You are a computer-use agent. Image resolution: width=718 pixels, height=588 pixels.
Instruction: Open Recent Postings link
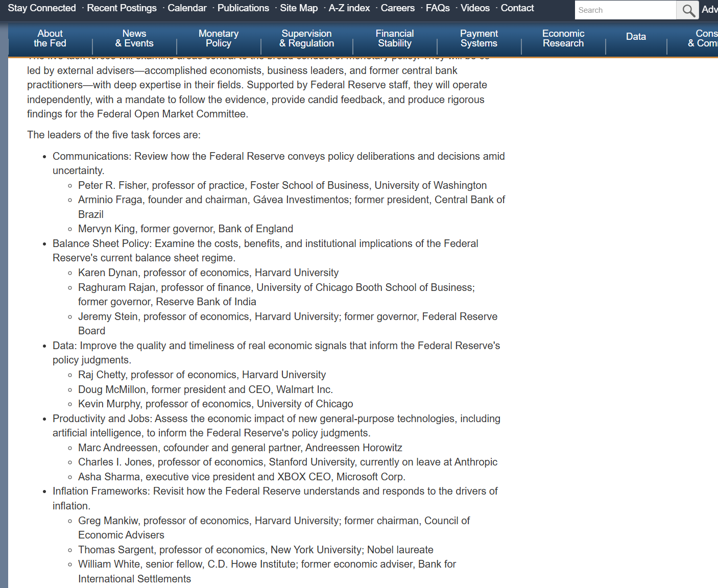[122, 8]
